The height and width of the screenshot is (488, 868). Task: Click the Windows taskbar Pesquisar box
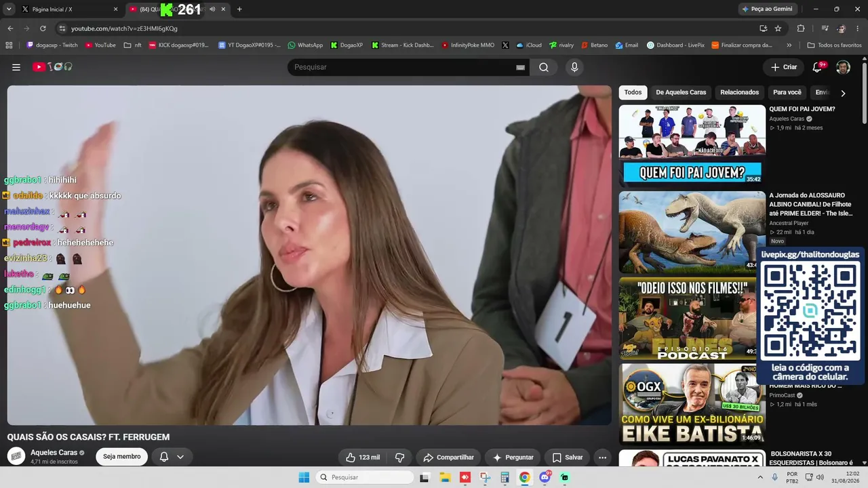pyautogui.click(x=365, y=477)
